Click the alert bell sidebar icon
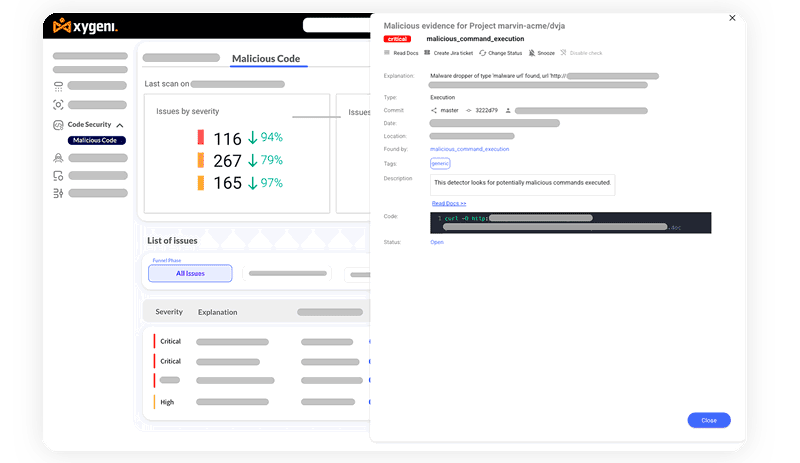 pos(58,158)
